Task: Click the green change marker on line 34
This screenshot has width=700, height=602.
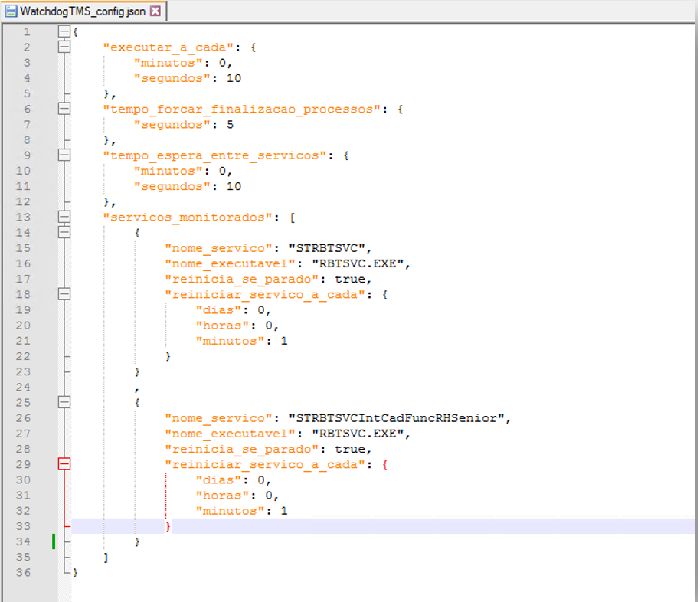Action: click(54, 541)
